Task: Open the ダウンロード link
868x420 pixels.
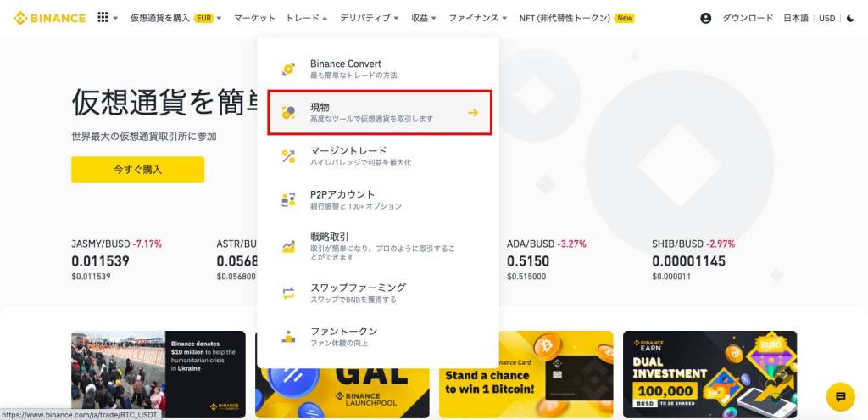Action: click(748, 18)
